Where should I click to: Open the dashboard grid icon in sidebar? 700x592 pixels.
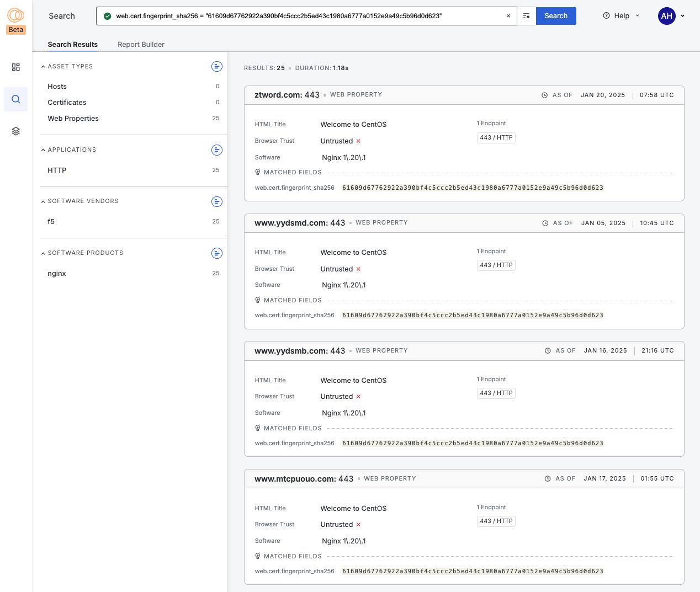click(x=15, y=67)
